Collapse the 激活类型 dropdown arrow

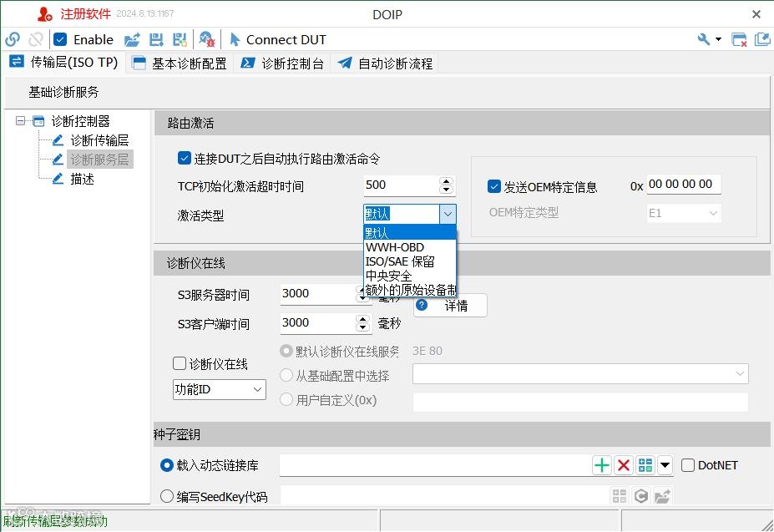point(448,215)
